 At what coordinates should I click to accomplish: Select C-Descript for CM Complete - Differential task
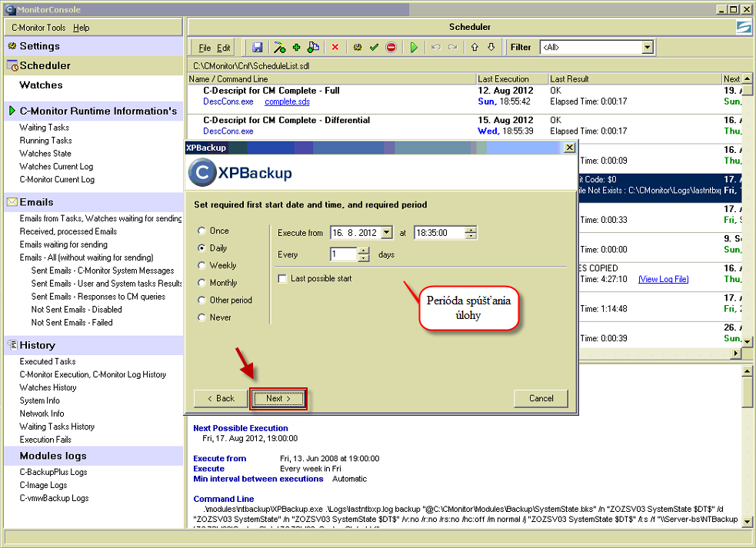coord(286,120)
